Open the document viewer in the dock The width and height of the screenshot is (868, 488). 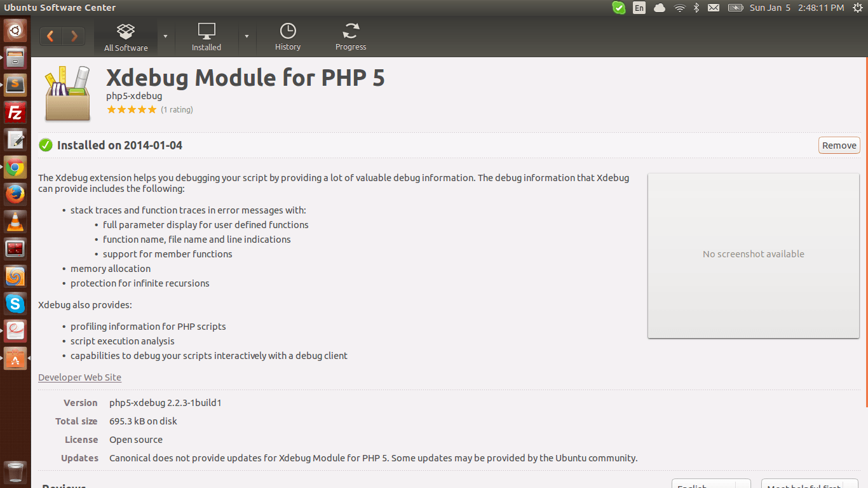(x=15, y=331)
